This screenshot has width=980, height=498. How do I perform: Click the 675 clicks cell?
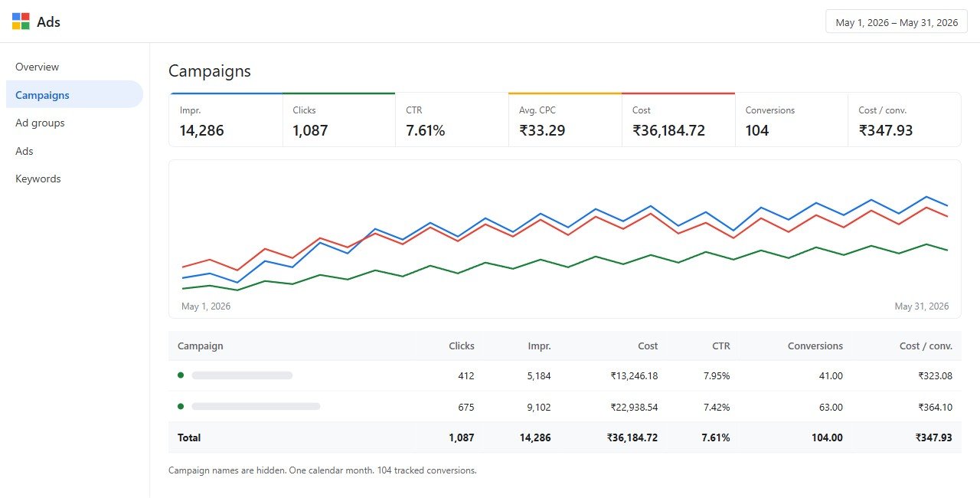tap(465, 407)
